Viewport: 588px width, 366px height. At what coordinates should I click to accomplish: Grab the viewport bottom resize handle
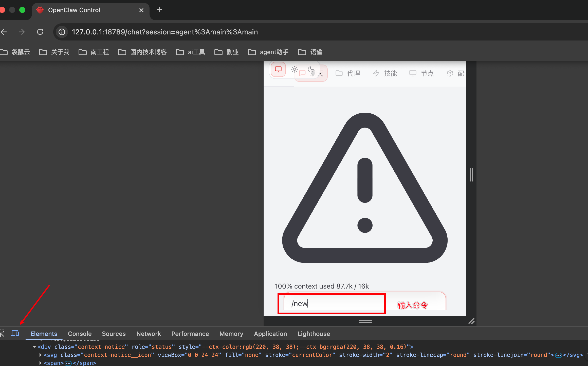365,321
